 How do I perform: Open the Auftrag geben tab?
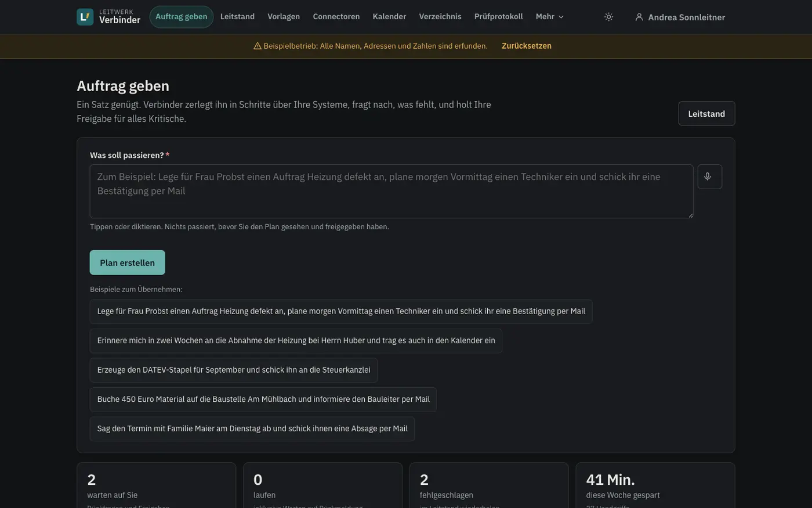tap(182, 17)
